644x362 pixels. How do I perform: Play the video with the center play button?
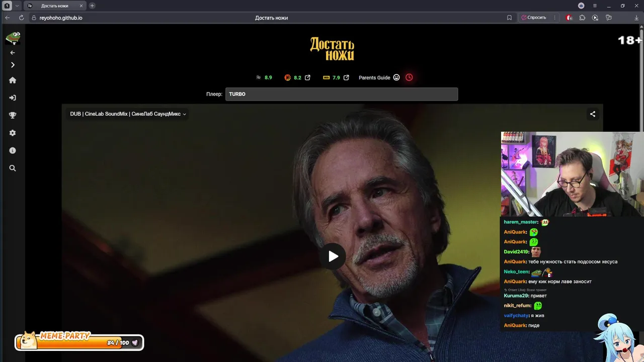click(x=333, y=256)
